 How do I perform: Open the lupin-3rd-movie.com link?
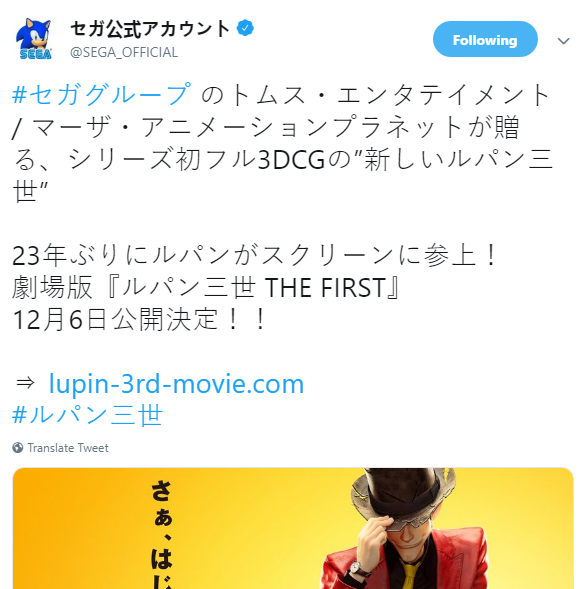pyautogui.click(x=176, y=384)
